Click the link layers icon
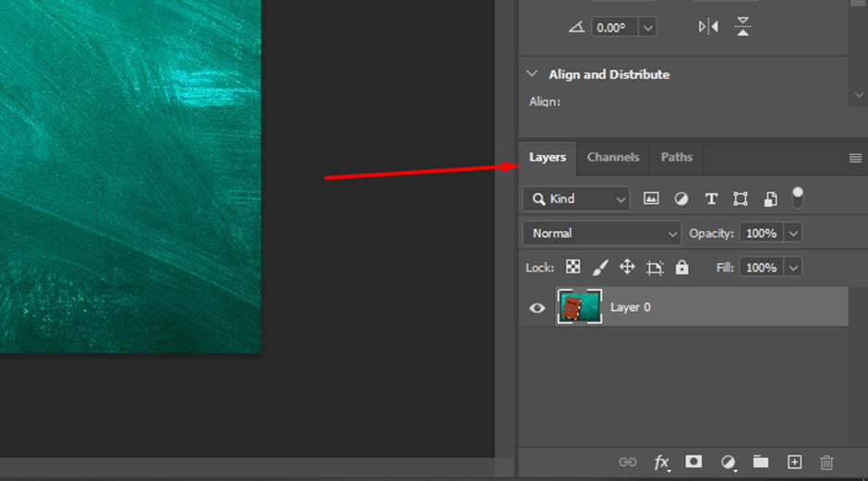 click(x=627, y=462)
